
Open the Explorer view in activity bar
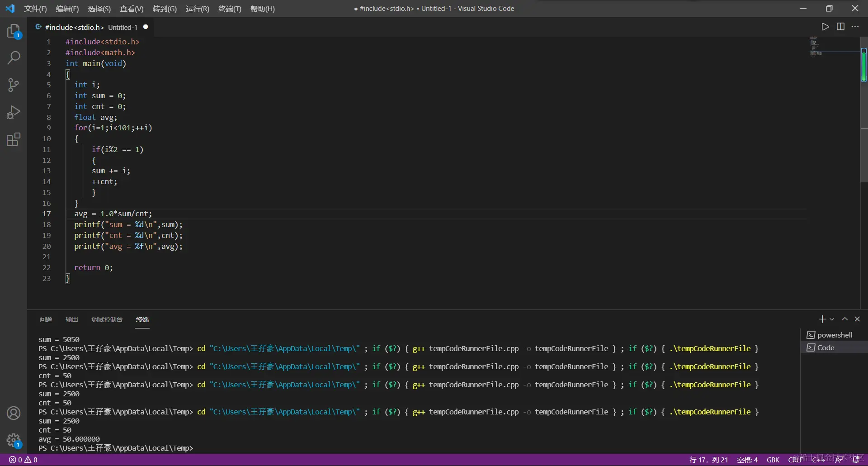tap(14, 31)
